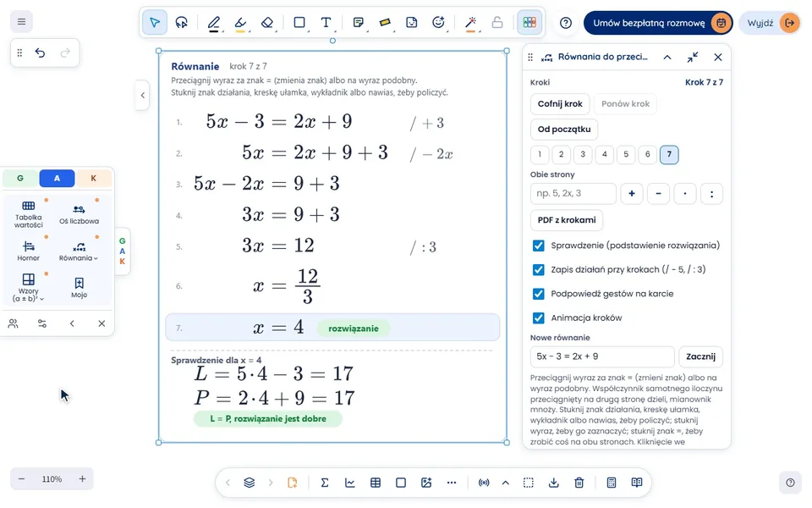The width and height of the screenshot is (812, 508).
Task: Click 'Umów bezpłatną rozmowę' button
Action: [658, 23]
